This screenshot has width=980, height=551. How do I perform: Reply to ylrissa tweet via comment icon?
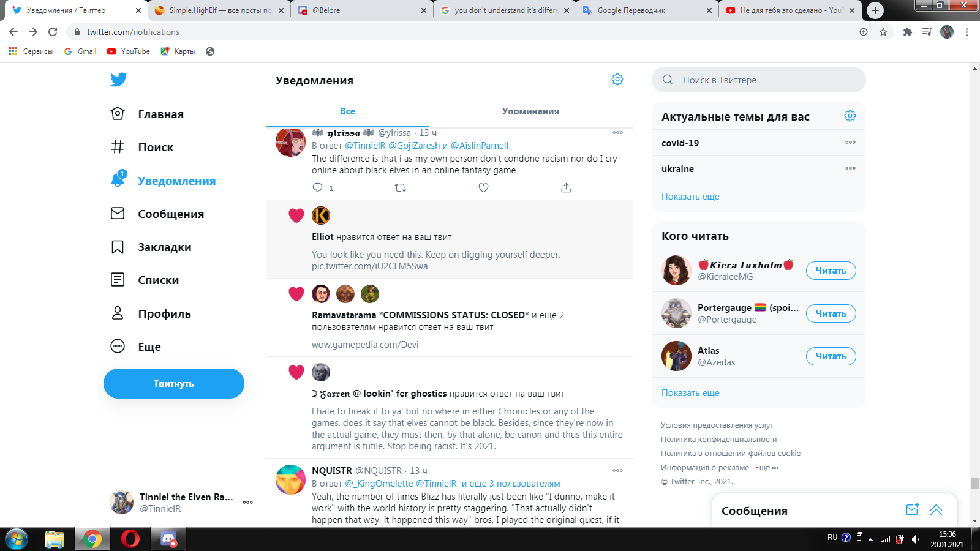(317, 188)
